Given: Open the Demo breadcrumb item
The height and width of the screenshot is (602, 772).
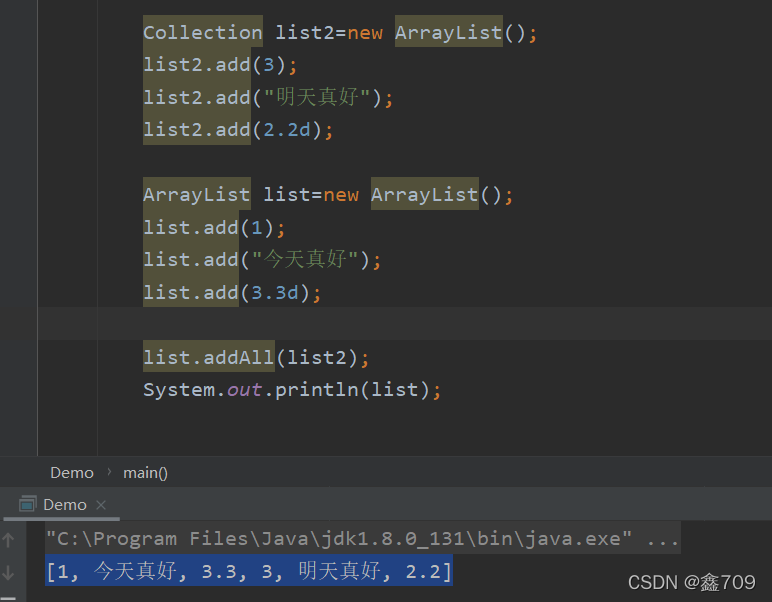Looking at the screenshot, I should point(72,473).
